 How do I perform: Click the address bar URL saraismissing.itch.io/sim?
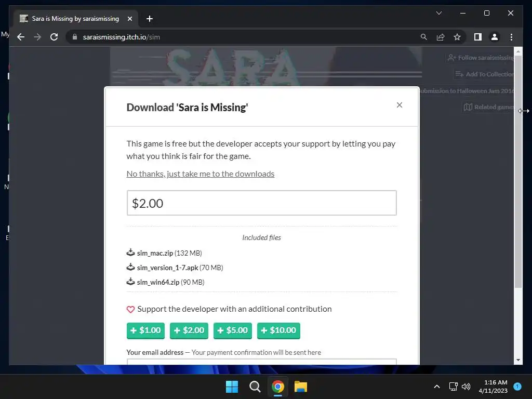pyautogui.click(x=122, y=37)
